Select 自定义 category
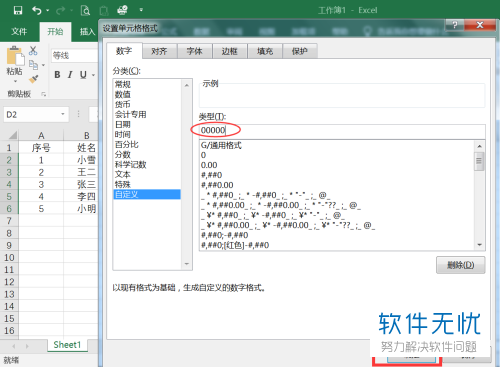 click(147, 194)
